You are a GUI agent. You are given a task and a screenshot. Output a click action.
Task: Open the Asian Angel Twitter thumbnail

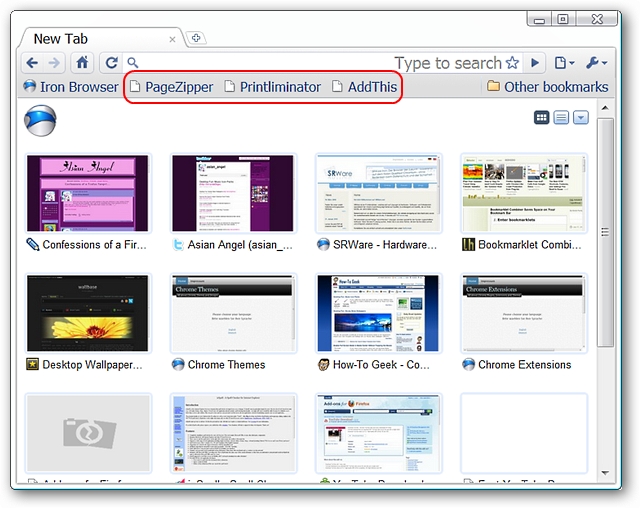coord(233,193)
